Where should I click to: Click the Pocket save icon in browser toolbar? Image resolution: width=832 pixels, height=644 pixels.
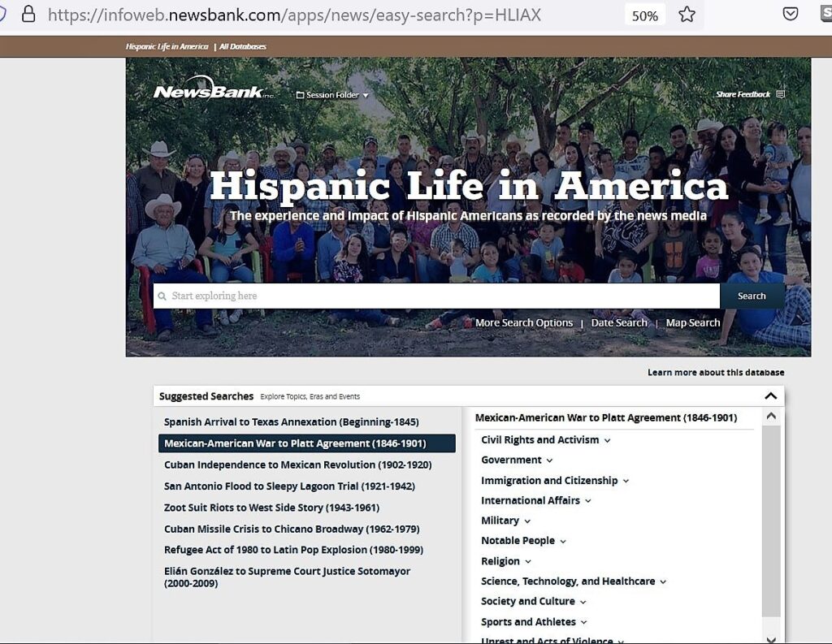tap(790, 15)
